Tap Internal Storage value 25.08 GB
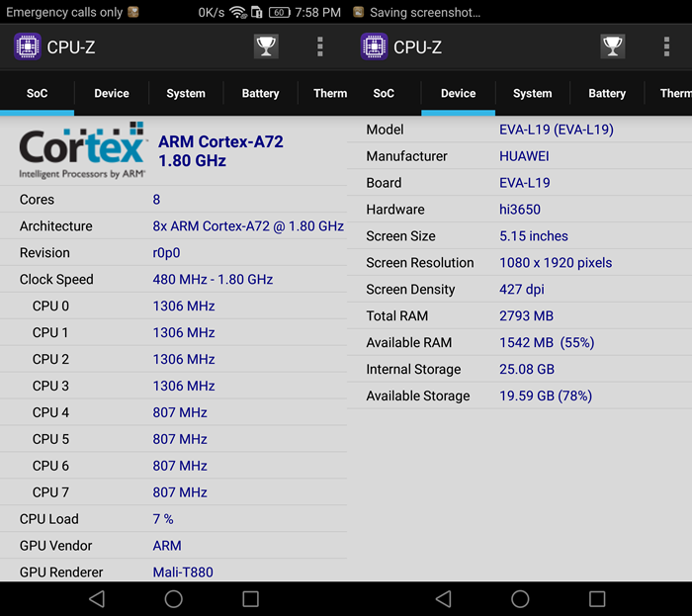 point(527,369)
